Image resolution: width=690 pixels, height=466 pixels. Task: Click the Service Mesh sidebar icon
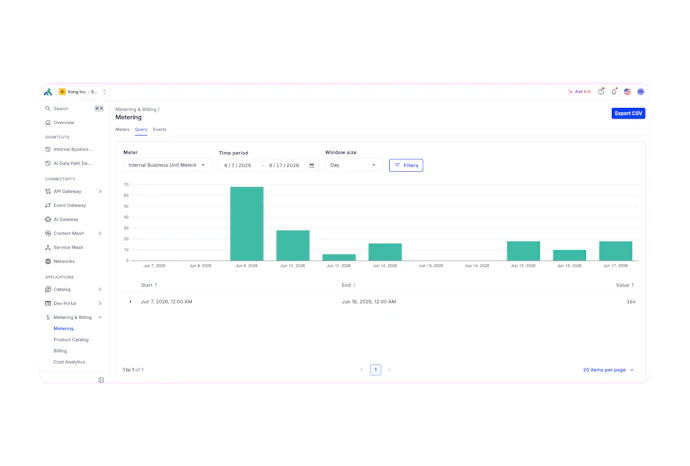pyautogui.click(x=48, y=247)
